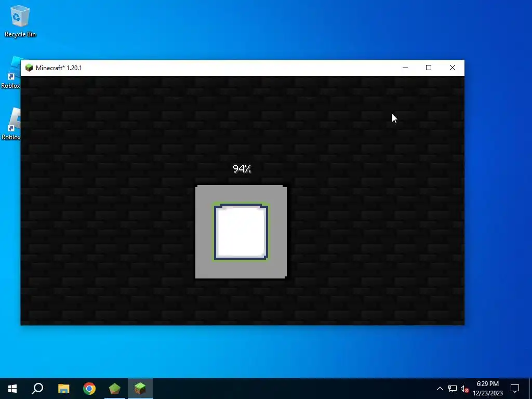532x399 pixels.
Task: Click the Minecraft* 1.20.1 title text
Action: point(59,68)
